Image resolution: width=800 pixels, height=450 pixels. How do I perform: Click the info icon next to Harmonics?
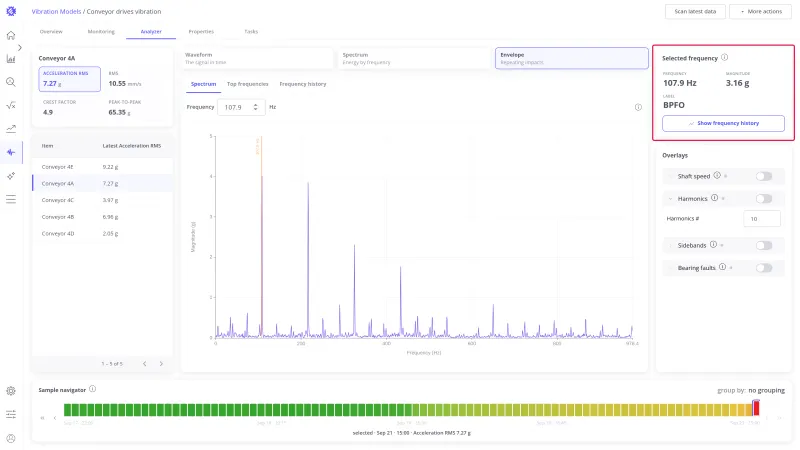[x=714, y=198]
